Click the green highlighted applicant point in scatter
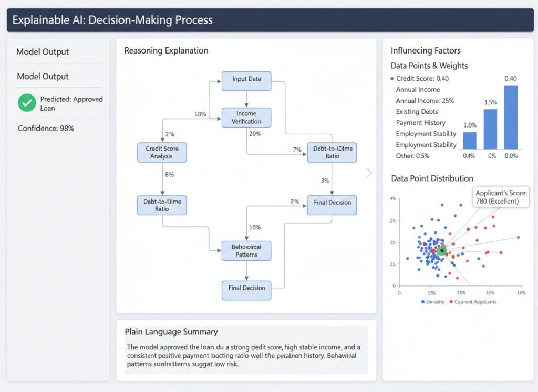Screen dimensions: 538x392 click(442, 251)
